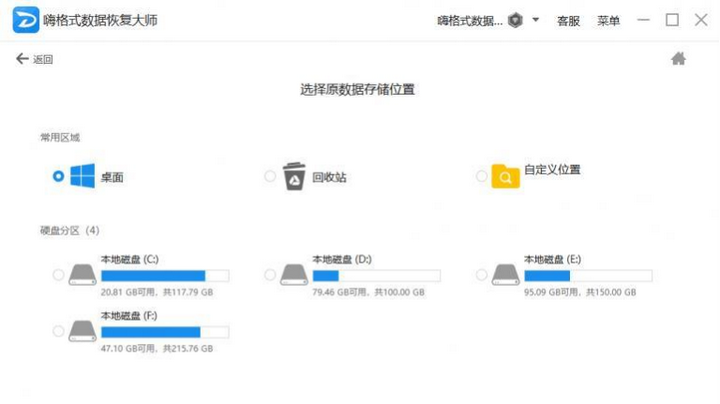The image size is (720, 404).
Task: Expand the account dropdown arrow
Action: click(535, 20)
